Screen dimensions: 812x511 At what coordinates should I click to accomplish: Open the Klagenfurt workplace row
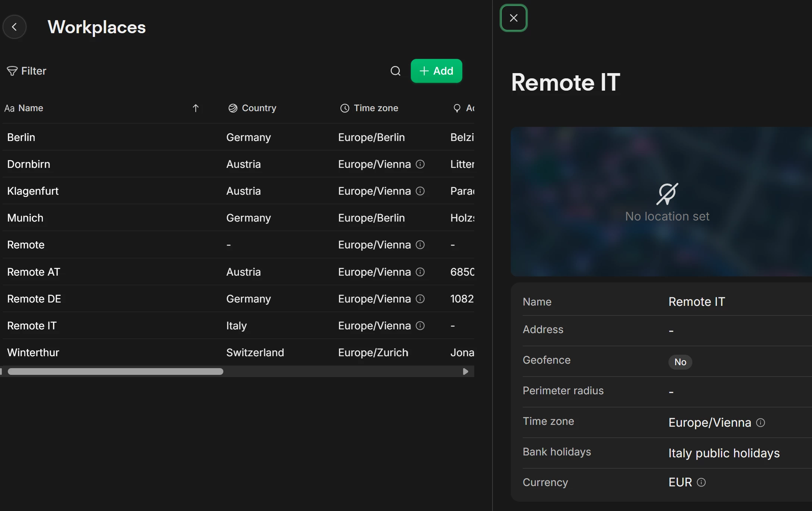[x=239, y=191]
